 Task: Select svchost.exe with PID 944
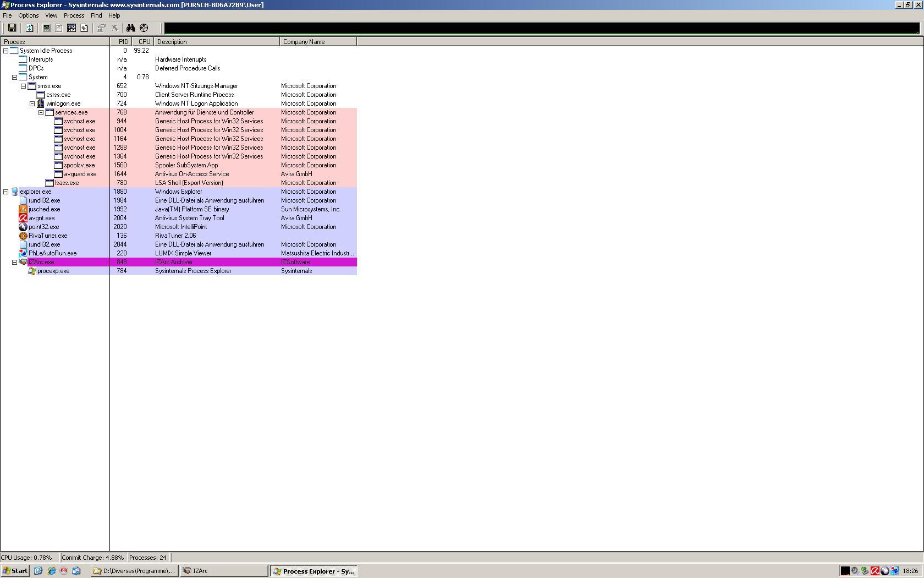point(178,121)
